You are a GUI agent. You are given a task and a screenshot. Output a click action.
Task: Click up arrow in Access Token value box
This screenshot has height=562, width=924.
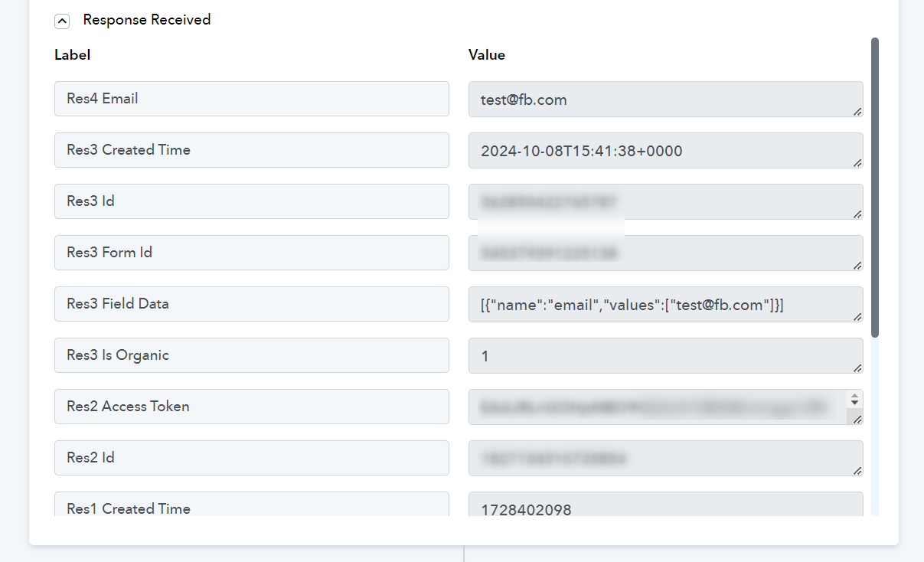coord(855,396)
